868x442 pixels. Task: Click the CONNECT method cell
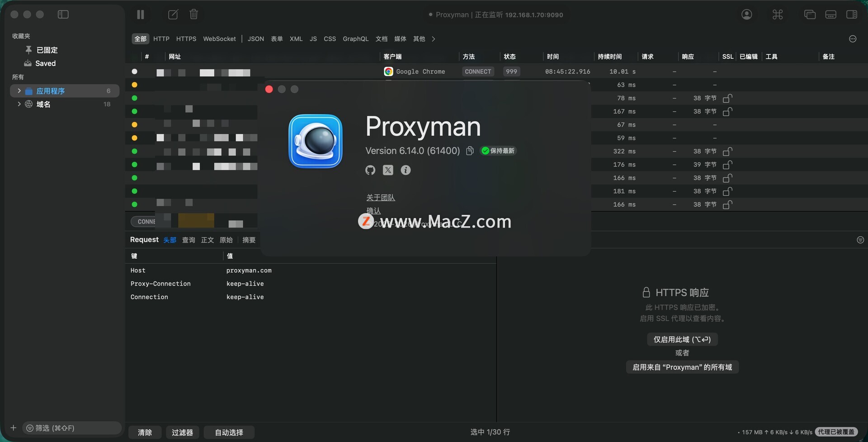(x=478, y=71)
